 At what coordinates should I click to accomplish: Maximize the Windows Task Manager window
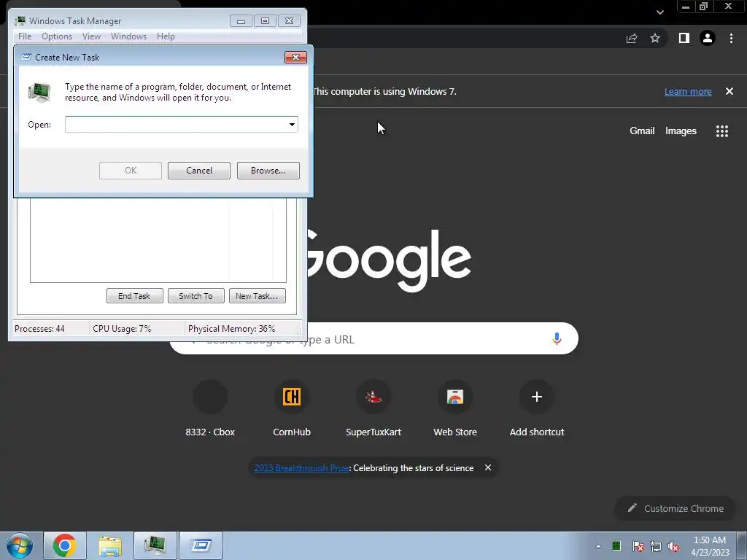(x=265, y=21)
